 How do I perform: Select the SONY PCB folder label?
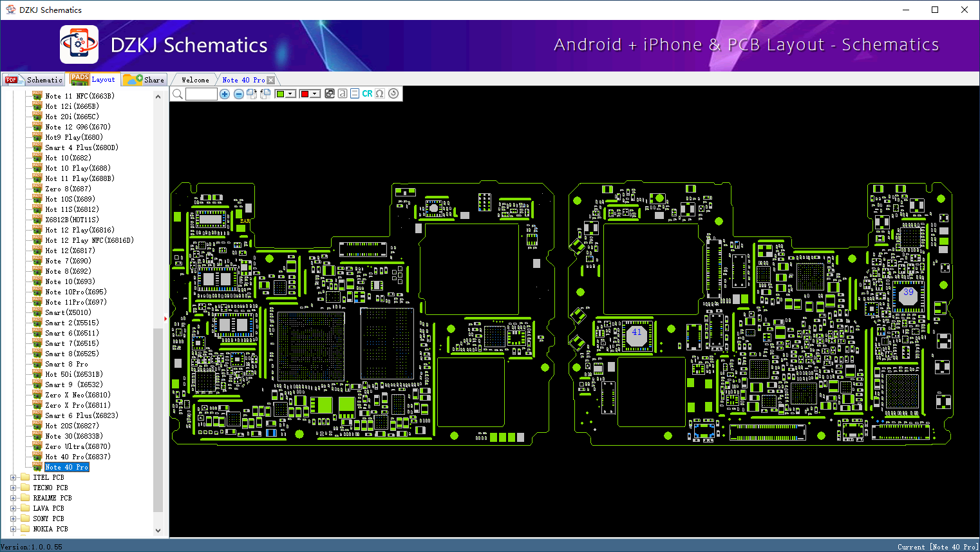(x=49, y=519)
